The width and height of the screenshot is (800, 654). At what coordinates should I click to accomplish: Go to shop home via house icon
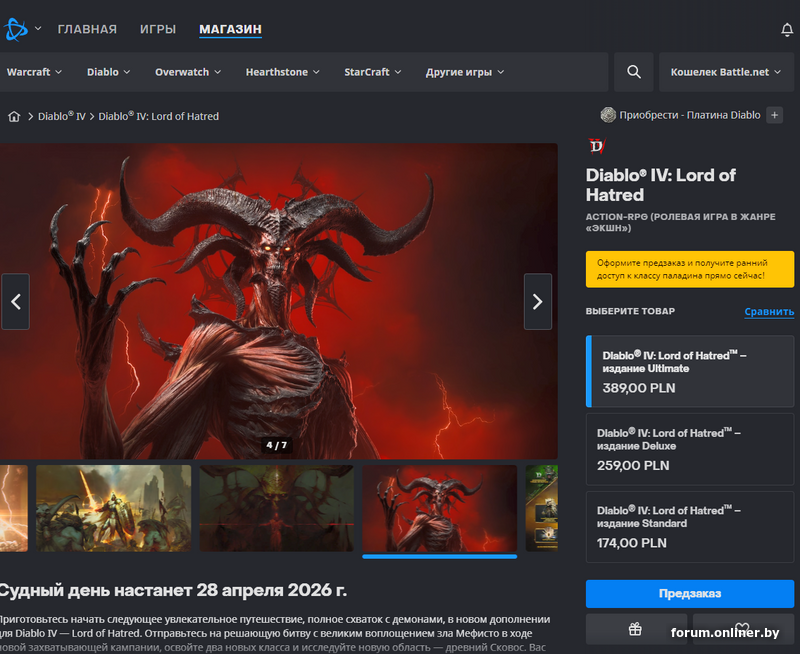pyautogui.click(x=14, y=116)
